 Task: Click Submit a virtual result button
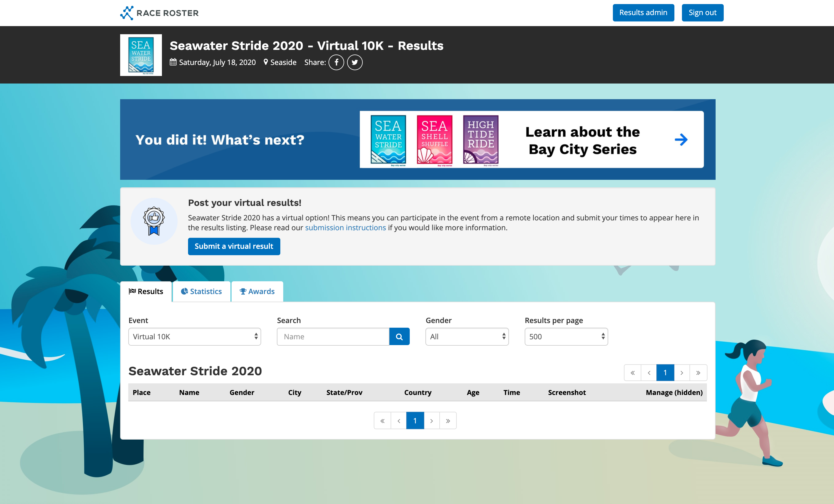pos(234,246)
